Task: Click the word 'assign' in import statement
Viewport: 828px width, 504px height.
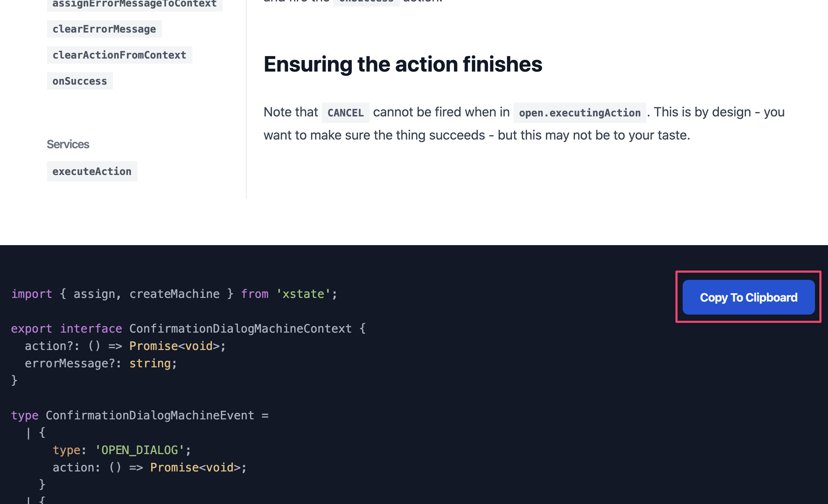Action: 94,294
